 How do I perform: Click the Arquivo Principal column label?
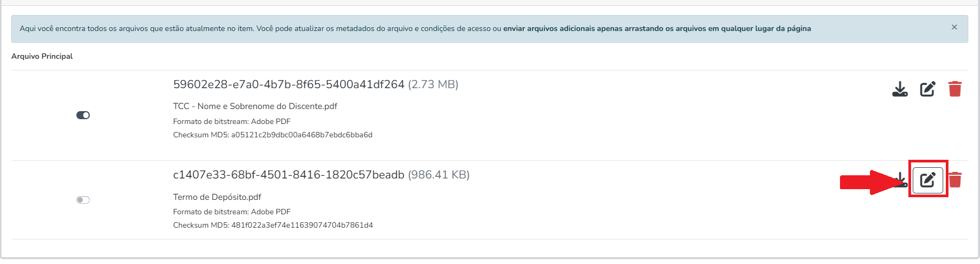tap(42, 56)
